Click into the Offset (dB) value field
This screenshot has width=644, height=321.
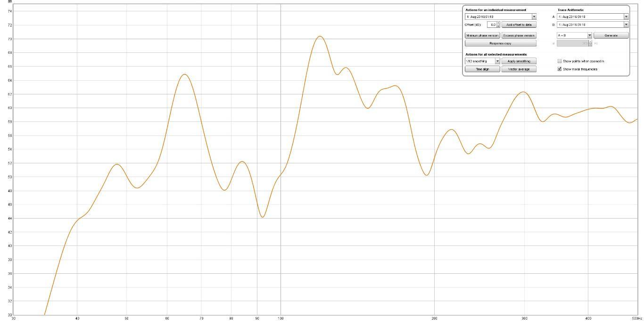(491, 25)
